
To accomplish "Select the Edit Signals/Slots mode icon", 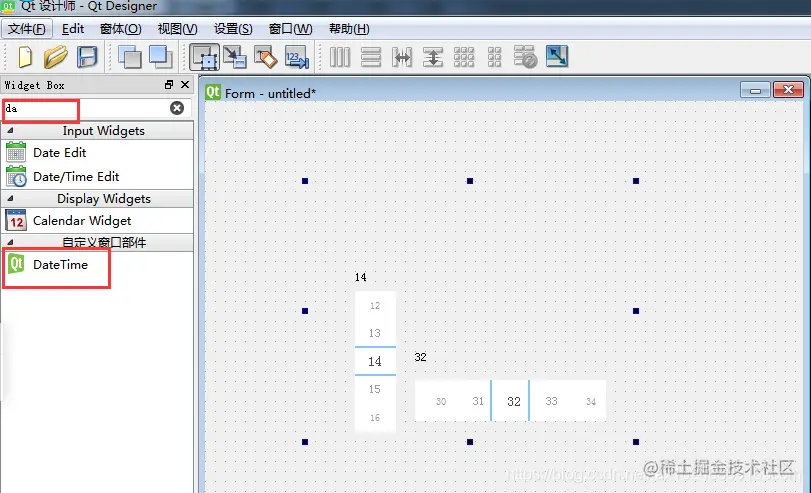I will pos(235,57).
